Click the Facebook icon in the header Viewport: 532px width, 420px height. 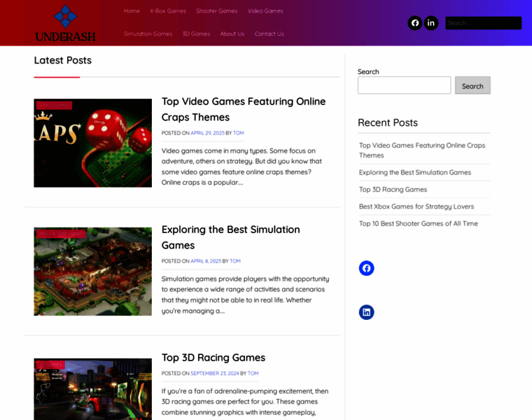point(414,23)
